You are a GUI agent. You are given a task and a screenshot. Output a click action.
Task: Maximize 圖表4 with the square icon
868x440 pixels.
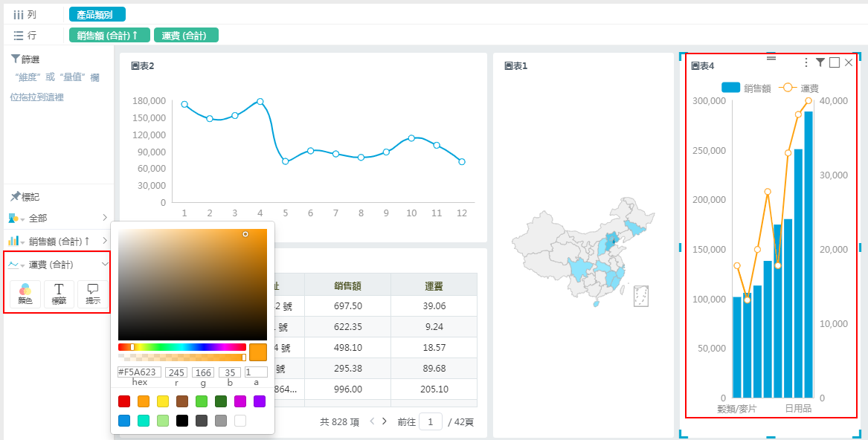[x=835, y=63]
